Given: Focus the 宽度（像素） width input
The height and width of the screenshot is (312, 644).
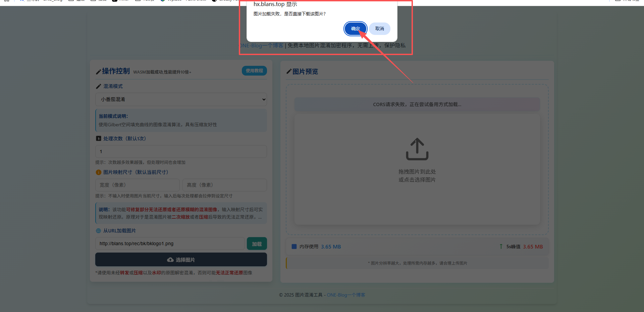Looking at the screenshot, I should [x=138, y=185].
